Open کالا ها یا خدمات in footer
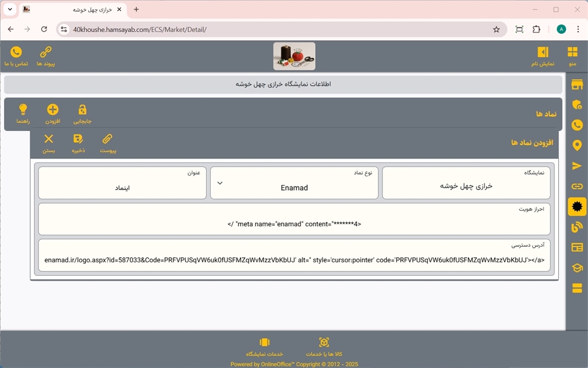This screenshot has height=368, width=588. pyautogui.click(x=324, y=347)
